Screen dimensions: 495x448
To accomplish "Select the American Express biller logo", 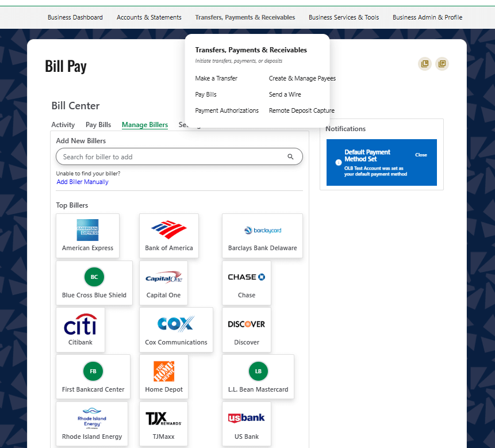I will coord(87,229).
